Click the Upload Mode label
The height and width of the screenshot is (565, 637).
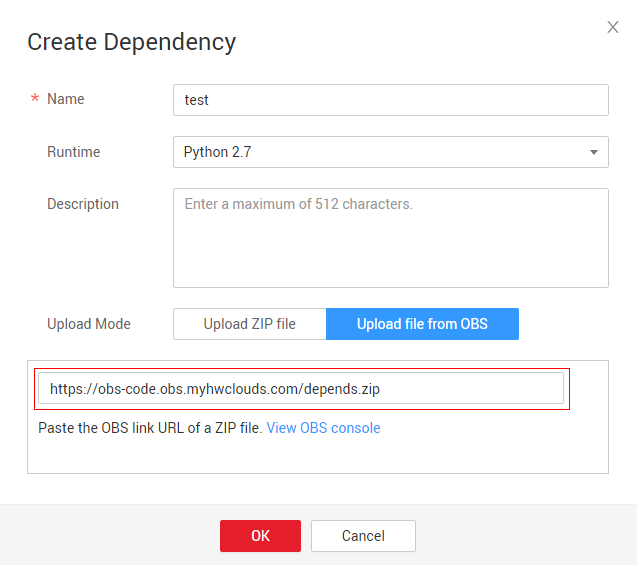89,324
